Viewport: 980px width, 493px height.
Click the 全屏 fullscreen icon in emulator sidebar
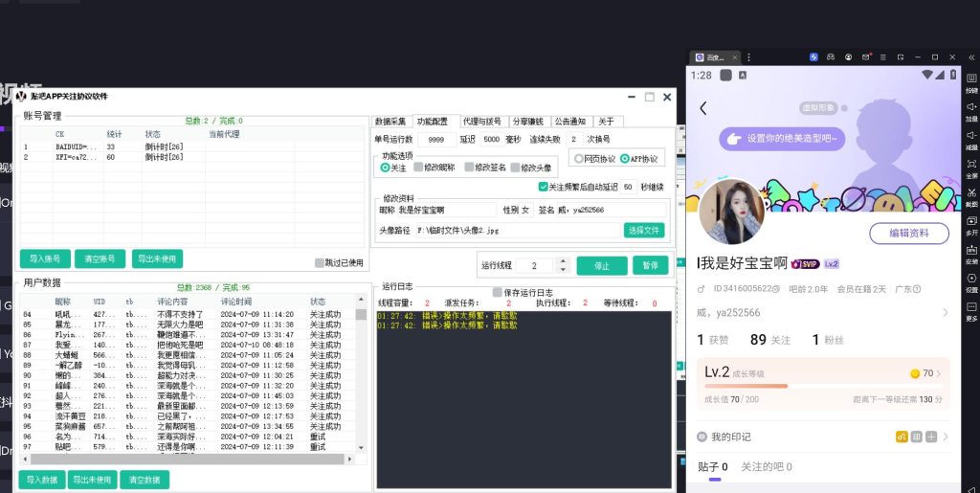[x=971, y=164]
